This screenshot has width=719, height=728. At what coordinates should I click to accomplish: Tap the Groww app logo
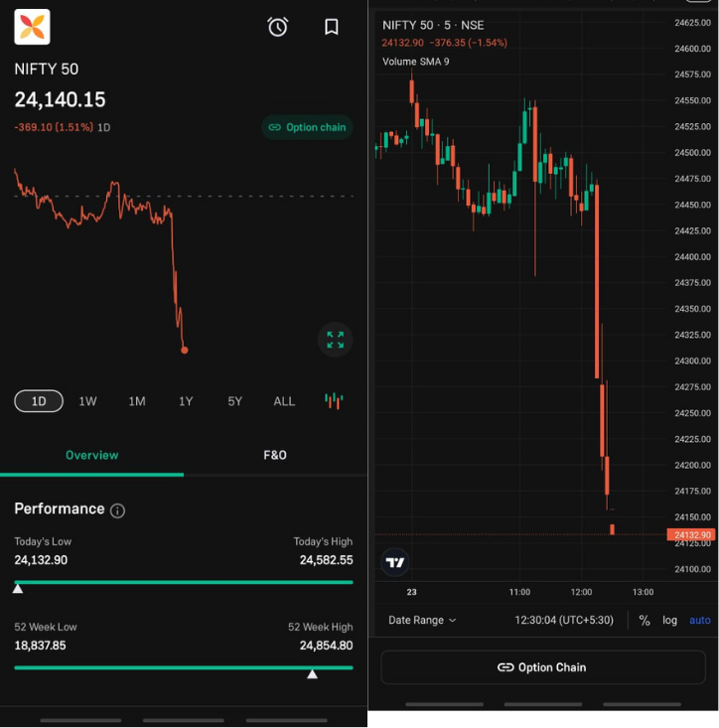pyautogui.click(x=32, y=27)
